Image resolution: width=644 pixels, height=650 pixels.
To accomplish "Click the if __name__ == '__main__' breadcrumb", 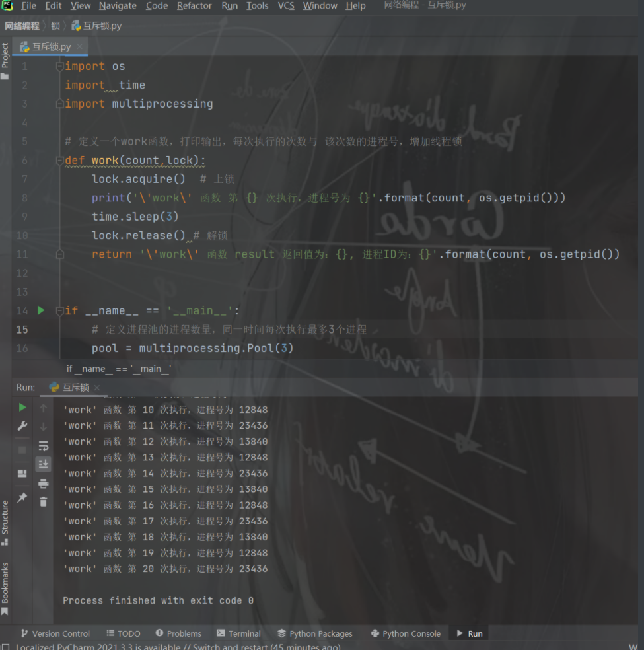I will [118, 369].
